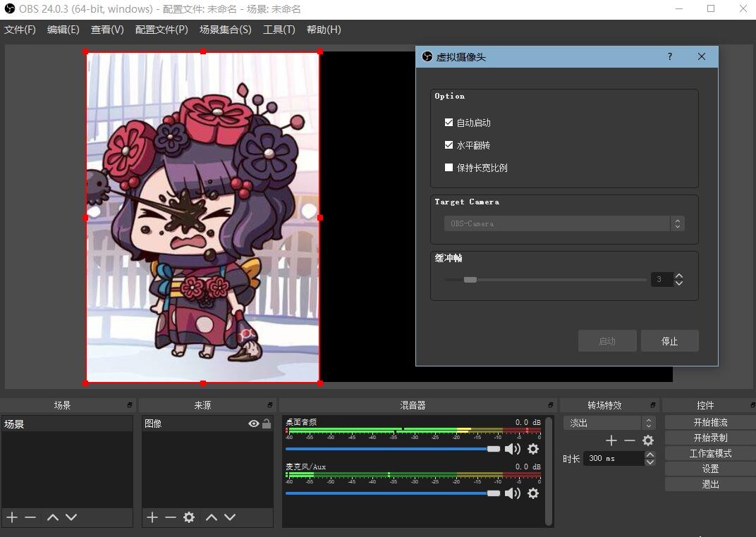Image resolution: width=756 pixels, height=537 pixels.
Task: Uncheck the 自动启动 checkbox
Action: pyautogui.click(x=449, y=123)
